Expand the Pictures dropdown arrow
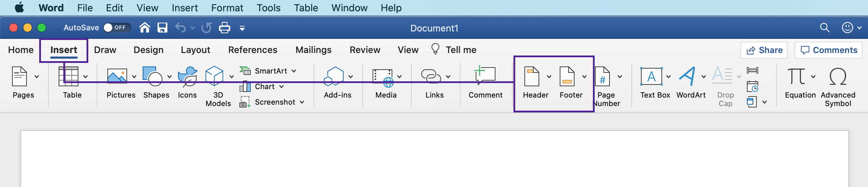The height and width of the screenshot is (187, 868). coord(134,76)
